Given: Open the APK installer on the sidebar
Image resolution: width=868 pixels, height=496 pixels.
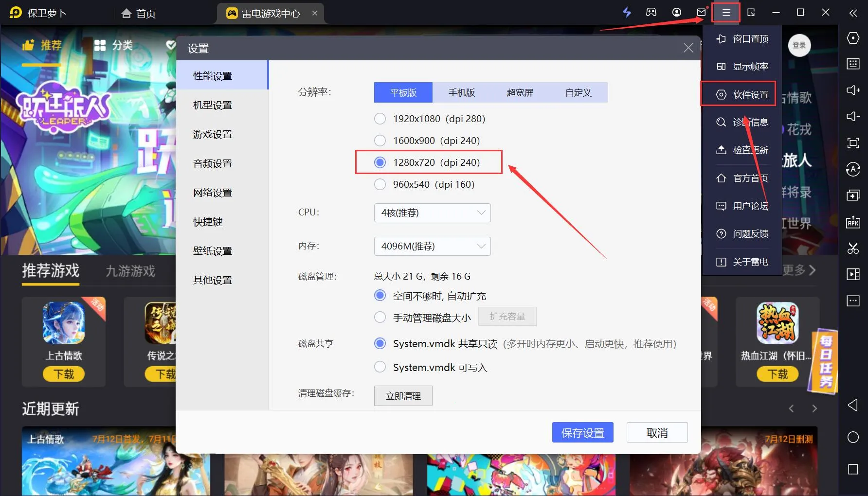Looking at the screenshot, I should pyautogui.click(x=853, y=222).
